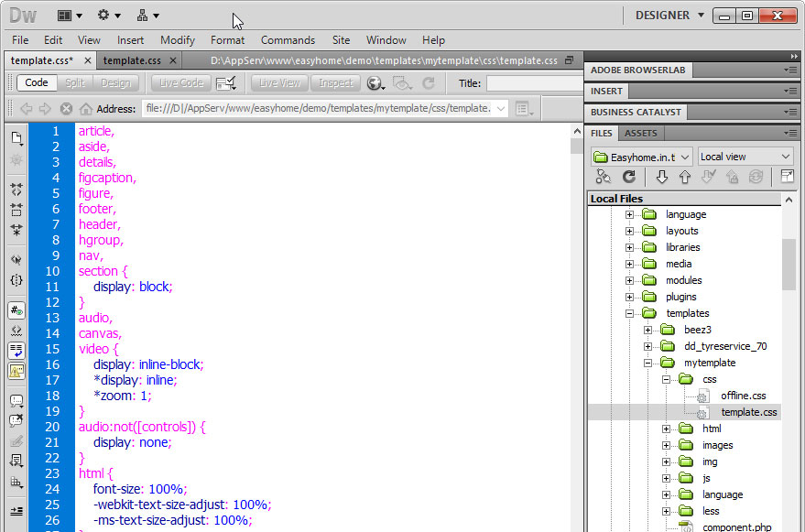
Task: Expand the beez3 folder
Action: [647, 330]
